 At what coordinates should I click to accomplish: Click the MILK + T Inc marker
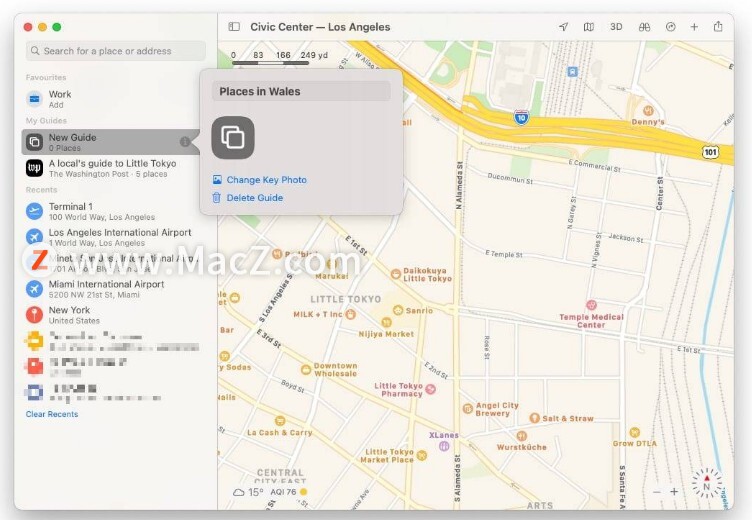(351, 315)
